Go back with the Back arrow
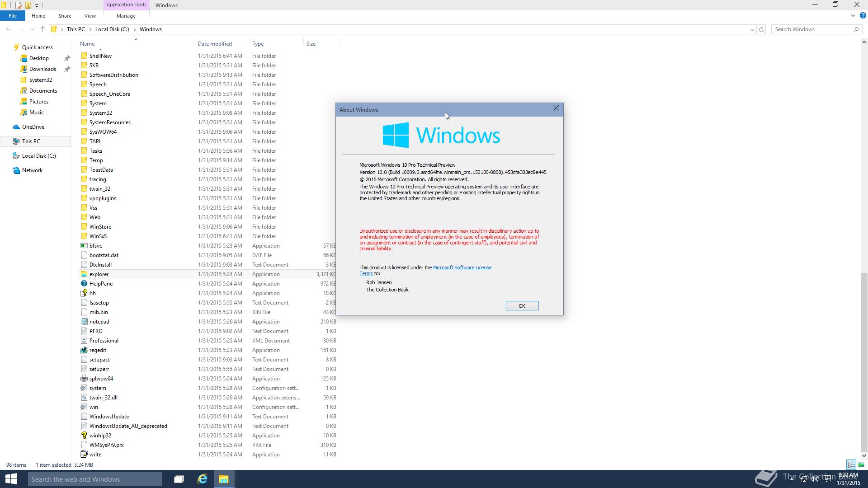 click(x=9, y=29)
